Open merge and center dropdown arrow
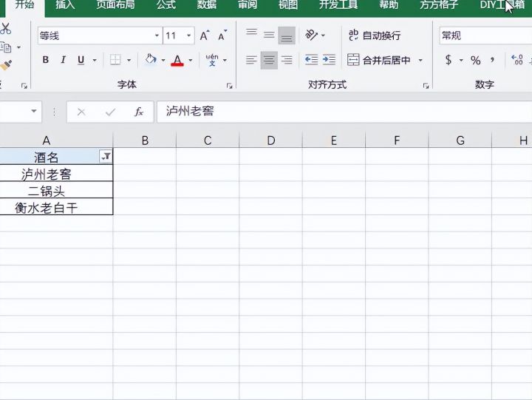Viewport: 532px width, 400px height. click(x=420, y=61)
